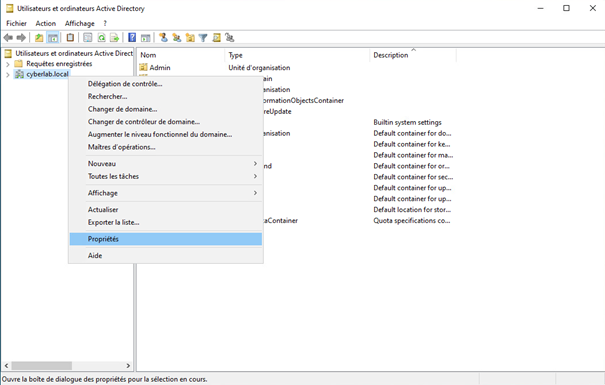Click 'Default container for ke...' description

point(412,144)
